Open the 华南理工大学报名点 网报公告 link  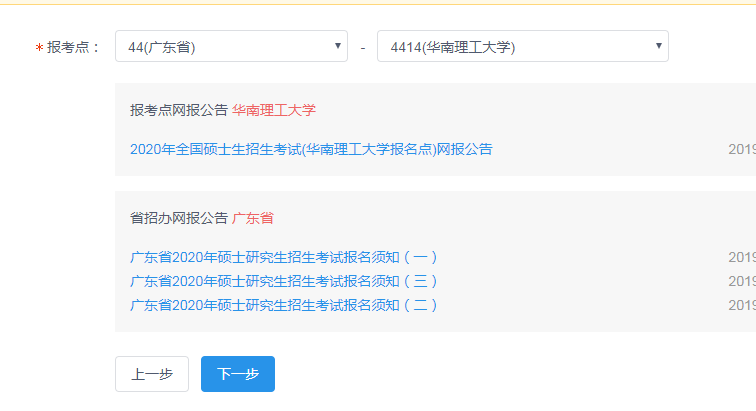(311, 149)
